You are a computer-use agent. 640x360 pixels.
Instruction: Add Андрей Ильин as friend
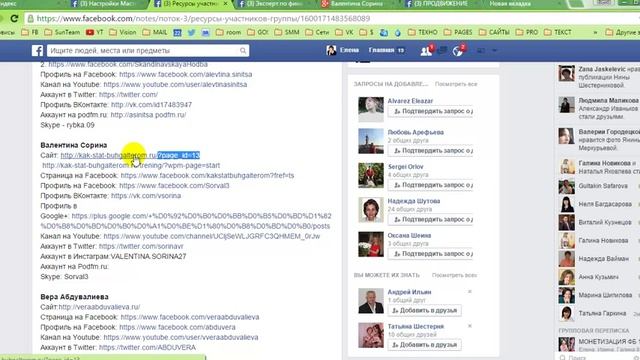(x=424, y=310)
